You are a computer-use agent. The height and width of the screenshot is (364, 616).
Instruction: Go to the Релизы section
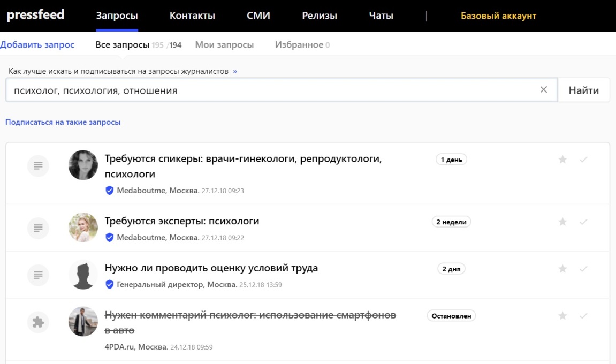pos(320,16)
